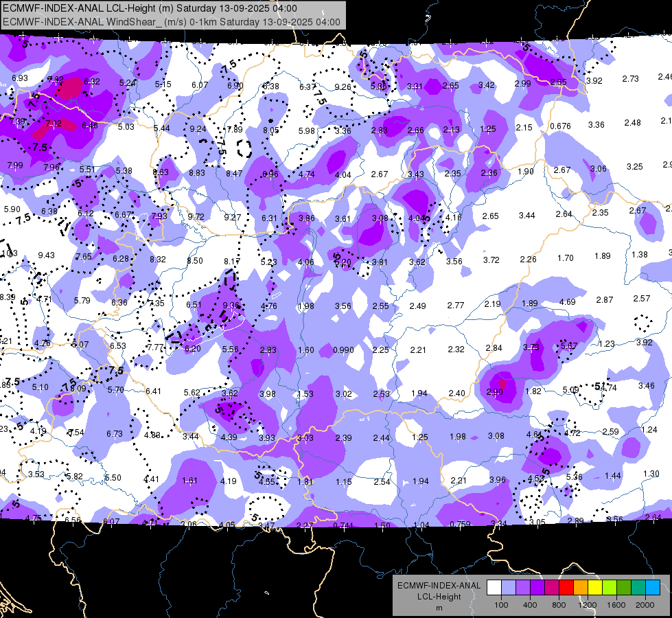
Task: Click the wind shear value 0.676
Action: pyautogui.click(x=561, y=126)
